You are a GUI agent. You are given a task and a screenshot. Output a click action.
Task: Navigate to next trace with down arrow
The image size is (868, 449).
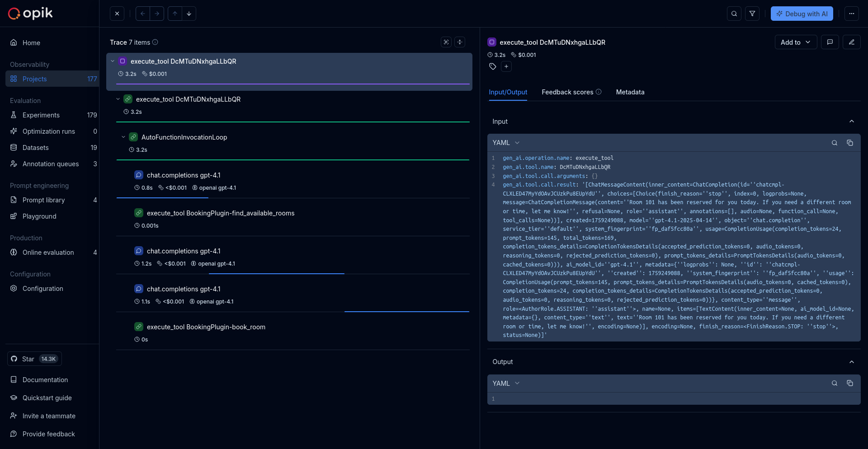coord(189,14)
